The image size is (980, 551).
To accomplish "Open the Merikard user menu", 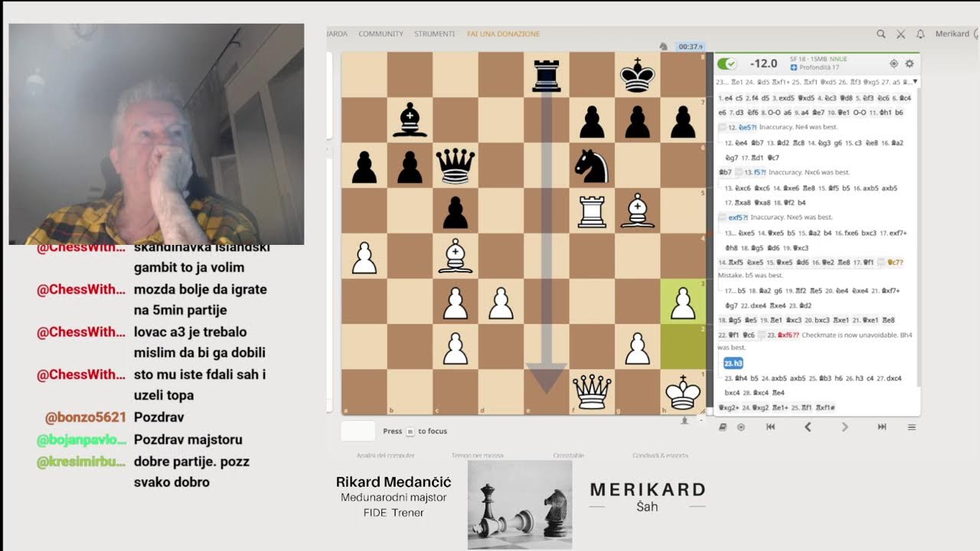I will (x=952, y=34).
